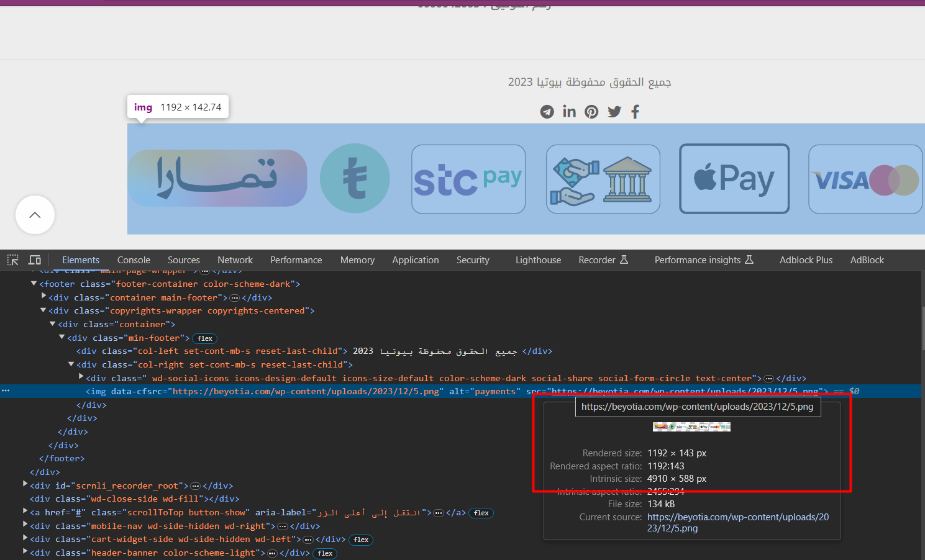Expand the header-banner div
The width and height of the screenshot is (925, 560).
click(25, 552)
